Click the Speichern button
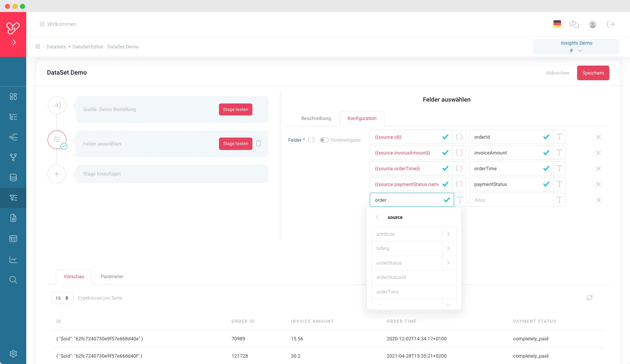630x364 pixels. [x=593, y=73]
